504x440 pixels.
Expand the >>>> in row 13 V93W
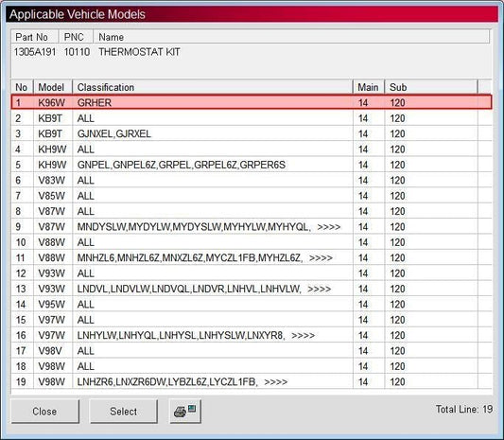point(320,289)
